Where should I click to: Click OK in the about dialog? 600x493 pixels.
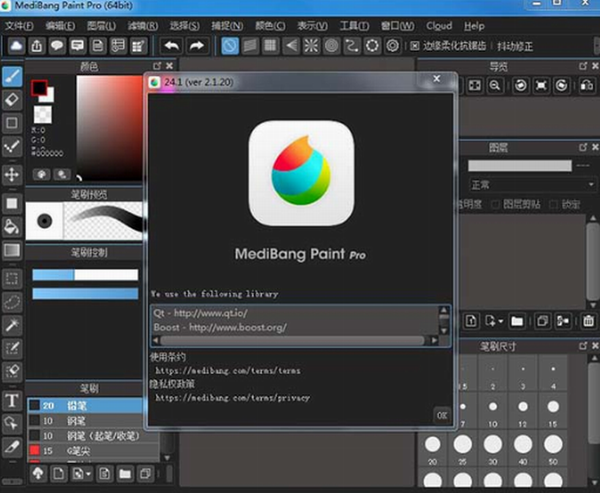[x=441, y=414]
